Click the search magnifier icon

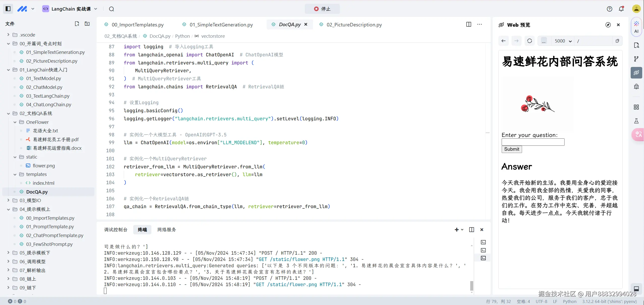click(x=111, y=9)
